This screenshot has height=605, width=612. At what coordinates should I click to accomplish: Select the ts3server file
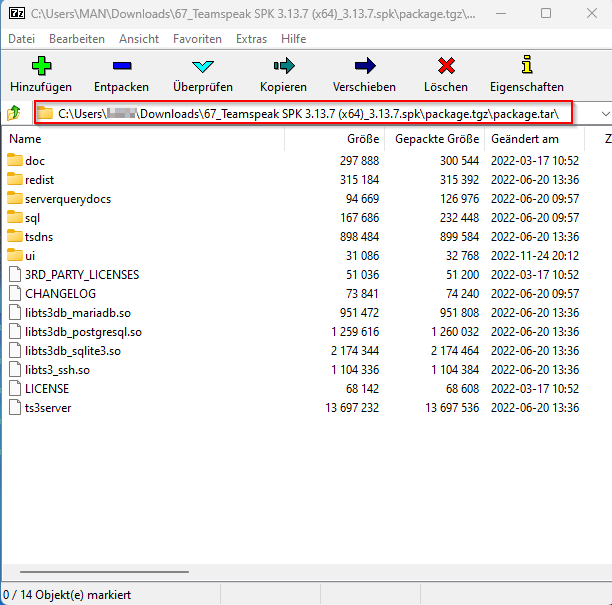47,407
